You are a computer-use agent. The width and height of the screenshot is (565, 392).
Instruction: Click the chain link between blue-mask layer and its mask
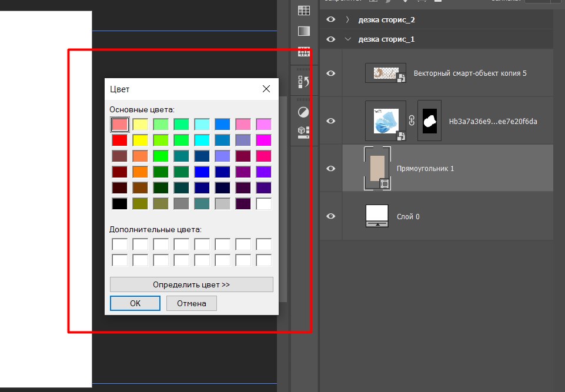pos(412,120)
